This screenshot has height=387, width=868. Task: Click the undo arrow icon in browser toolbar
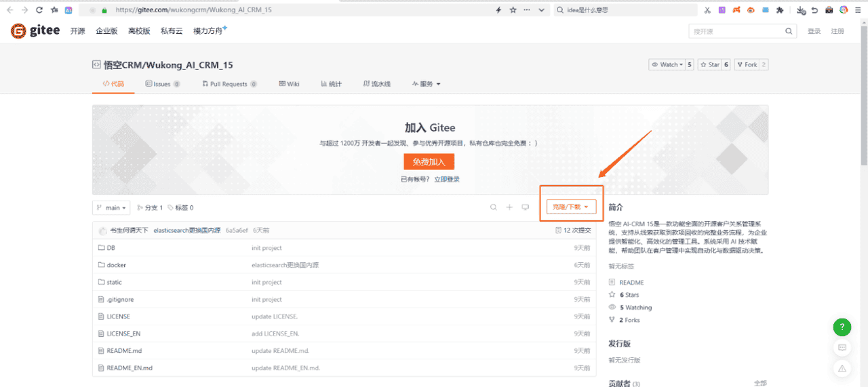pos(814,10)
